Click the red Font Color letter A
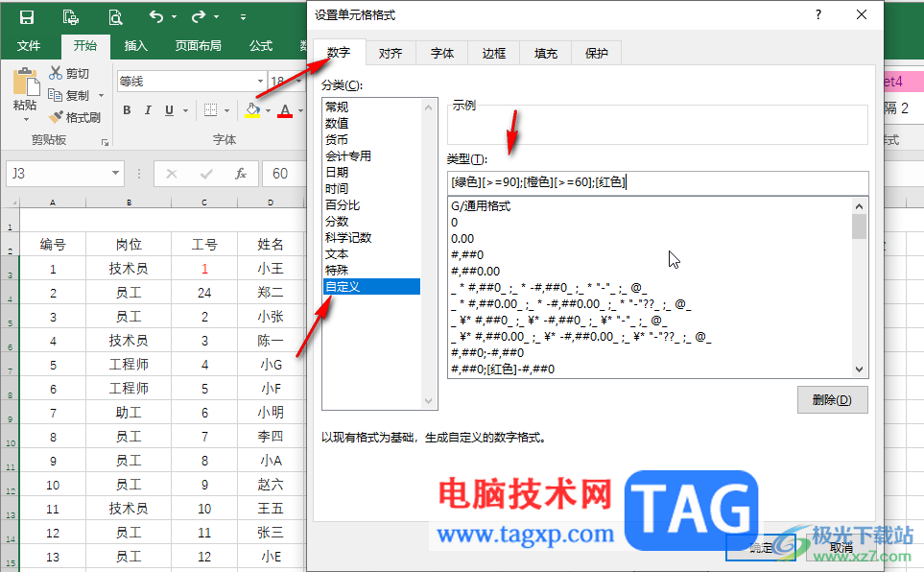924x572 pixels. pos(285,110)
